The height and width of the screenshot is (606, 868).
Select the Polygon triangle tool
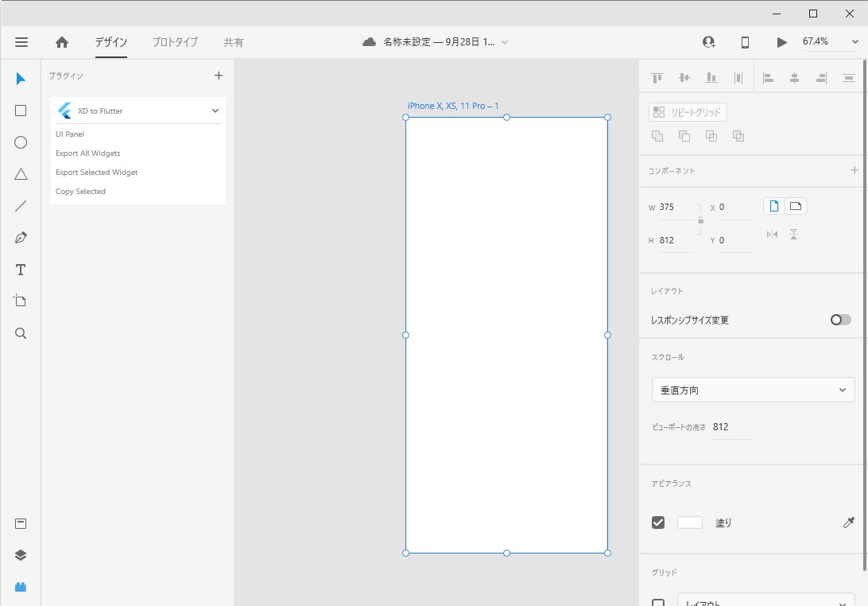(21, 174)
